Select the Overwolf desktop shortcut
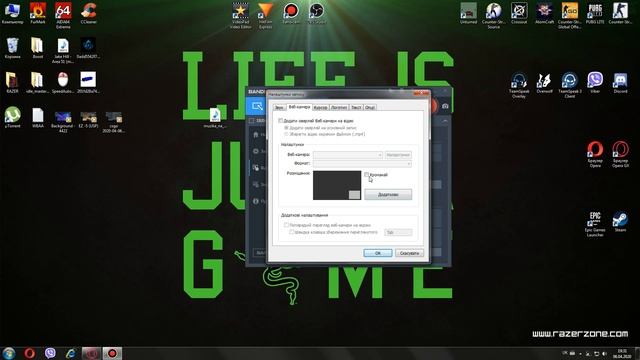 pos(544,82)
